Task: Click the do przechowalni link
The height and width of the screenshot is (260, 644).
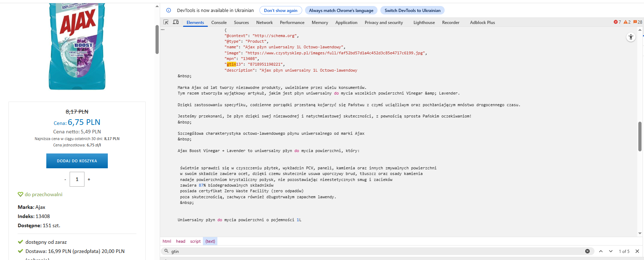Action: coord(43,194)
